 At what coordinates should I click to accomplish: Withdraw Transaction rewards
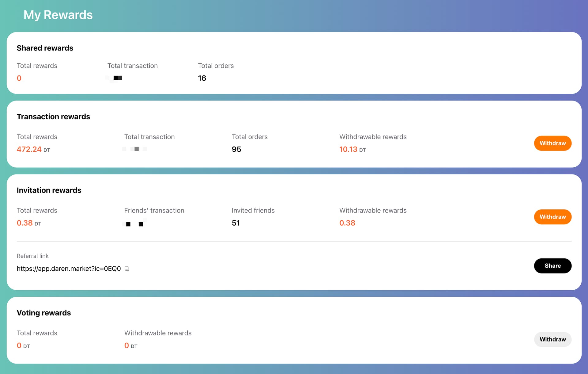pyautogui.click(x=552, y=143)
